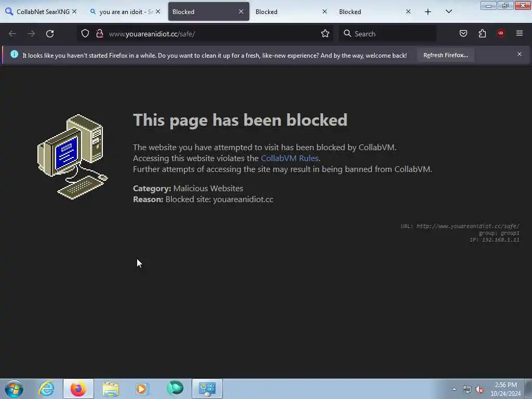
Task: Open the insecure-connection padlock icon
Action: tap(99, 33)
